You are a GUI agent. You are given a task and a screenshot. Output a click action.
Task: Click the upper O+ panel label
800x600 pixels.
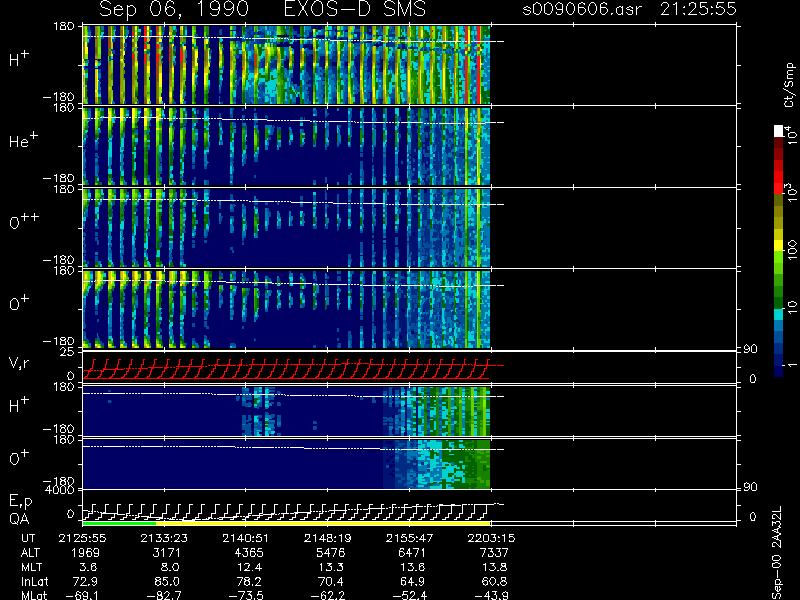click(19, 303)
